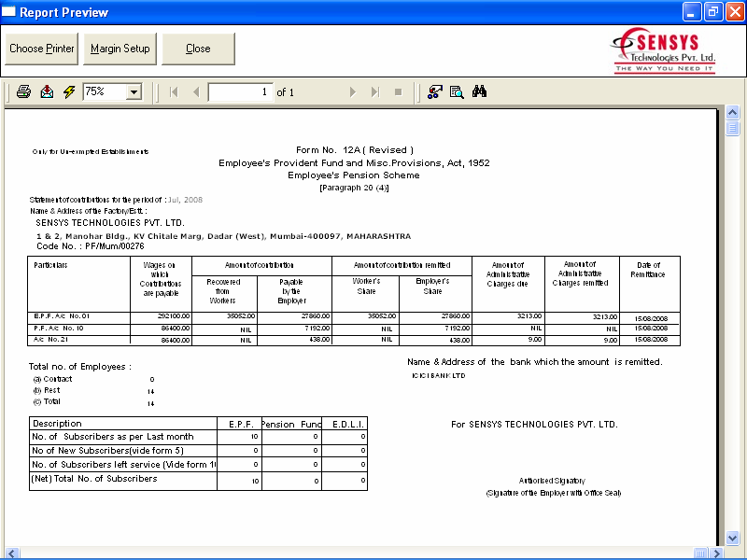The image size is (747, 560).
Task: Click the 'Description' table header
Action: 57,424
